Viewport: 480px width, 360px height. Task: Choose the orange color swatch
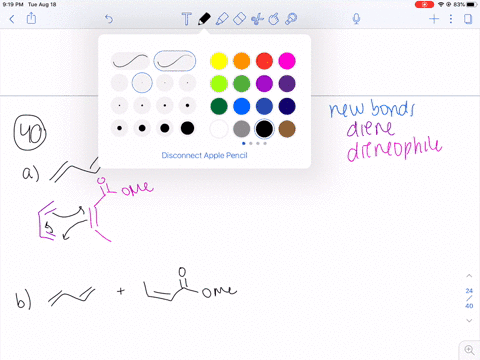(x=242, y=61)
